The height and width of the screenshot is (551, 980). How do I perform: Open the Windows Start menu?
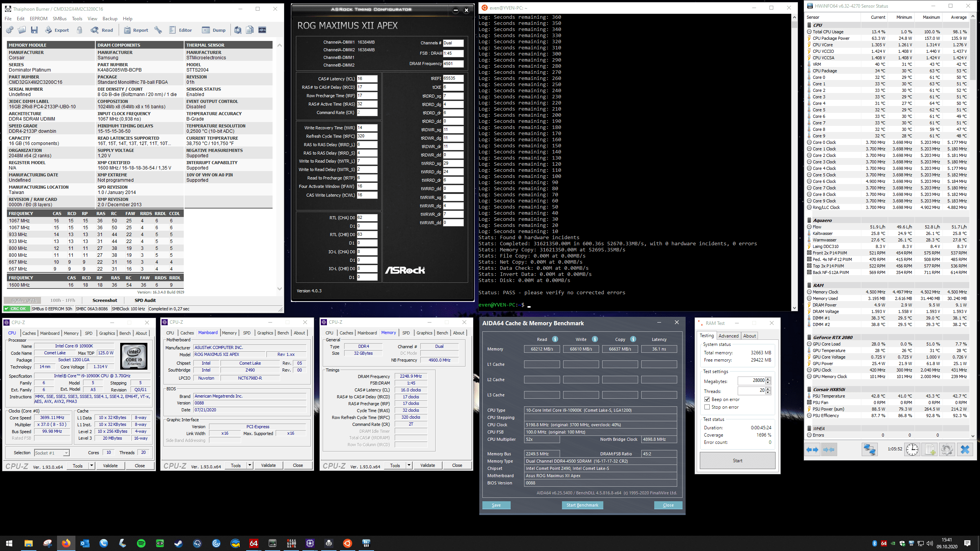point(9,543)
